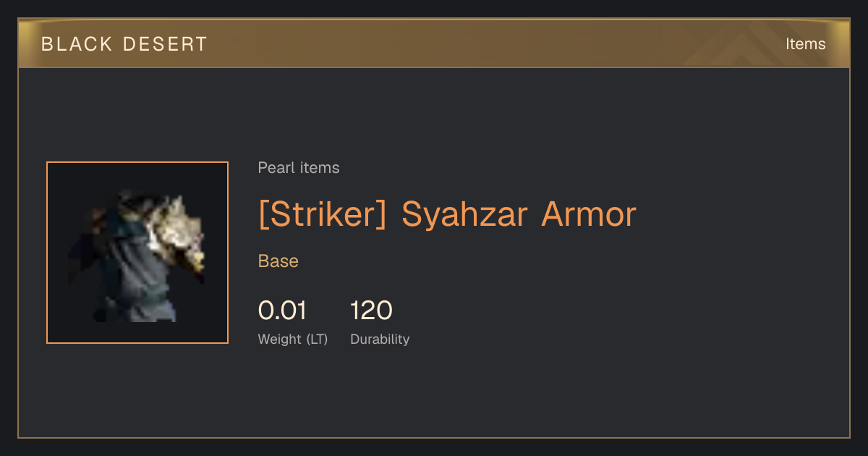Click the 120 durability value

tap(371, 311)
